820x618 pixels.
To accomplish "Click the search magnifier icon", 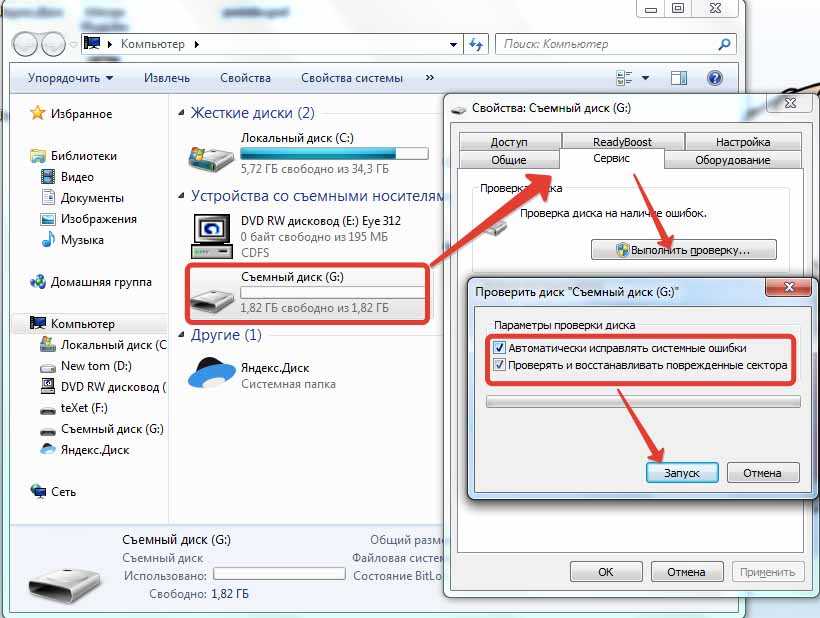I will coord(724,44).
